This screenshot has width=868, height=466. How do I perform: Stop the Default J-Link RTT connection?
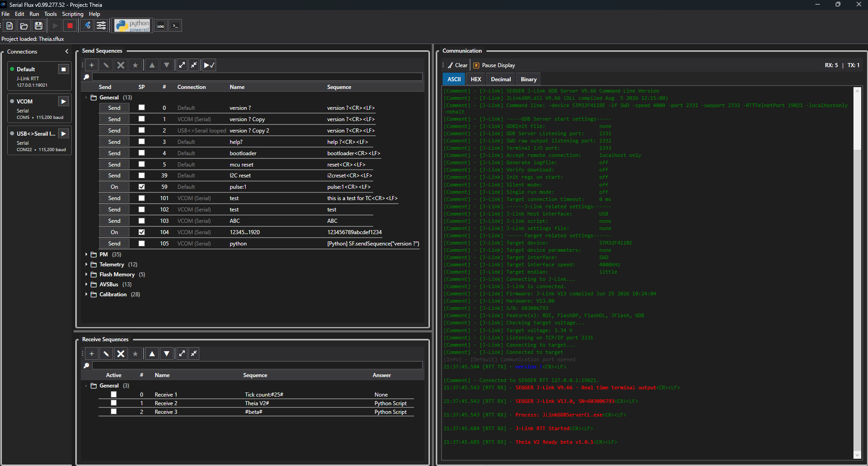(x=64, y=69)
